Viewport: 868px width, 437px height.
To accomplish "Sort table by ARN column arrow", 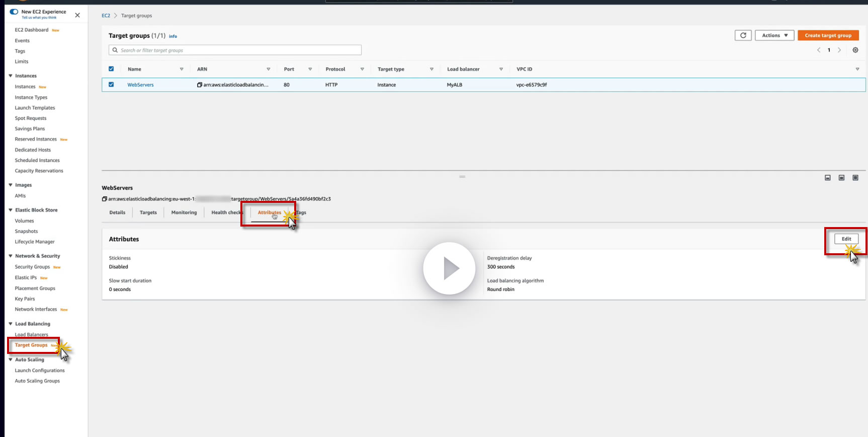I will click(x=269, y=69).
